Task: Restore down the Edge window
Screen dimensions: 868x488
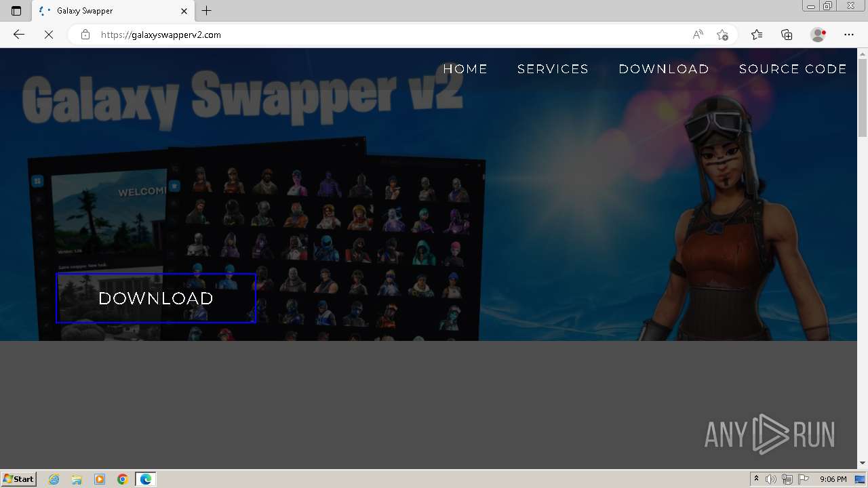Action: (x=828, y=6)
